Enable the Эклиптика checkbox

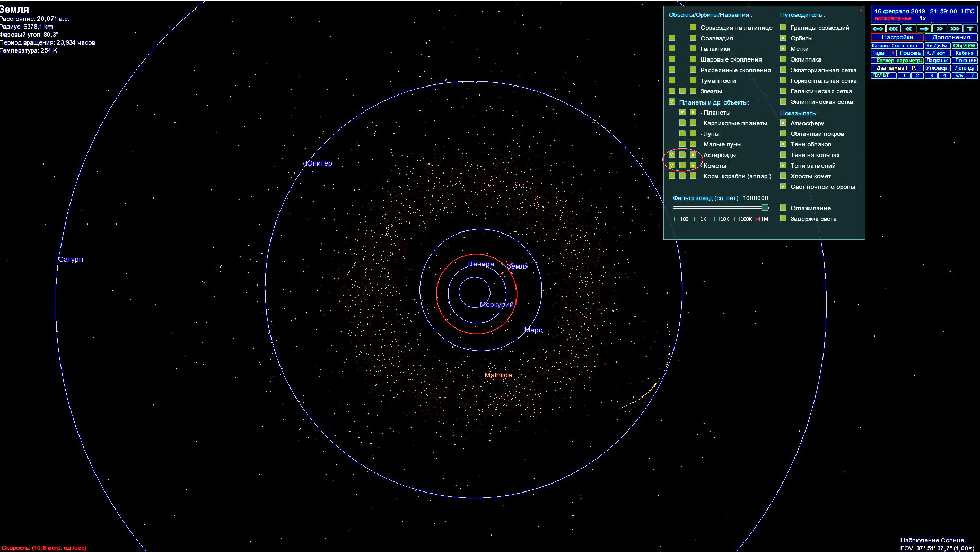coord(783,59)
